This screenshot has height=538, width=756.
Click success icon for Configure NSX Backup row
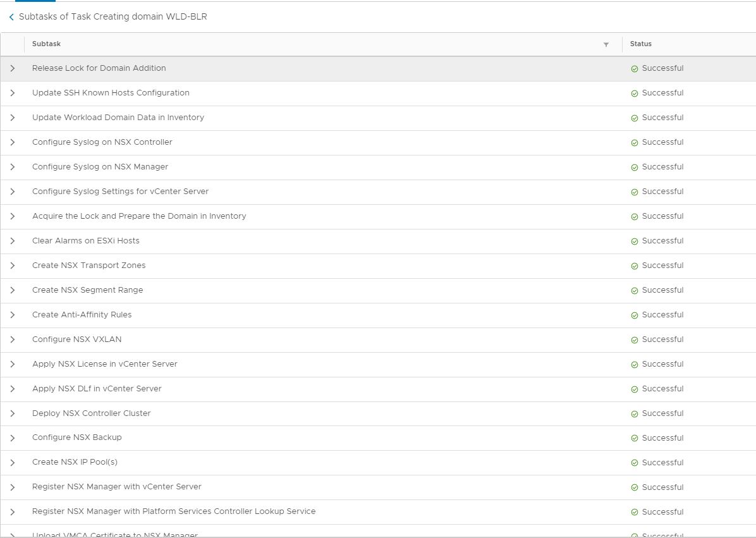634,438
